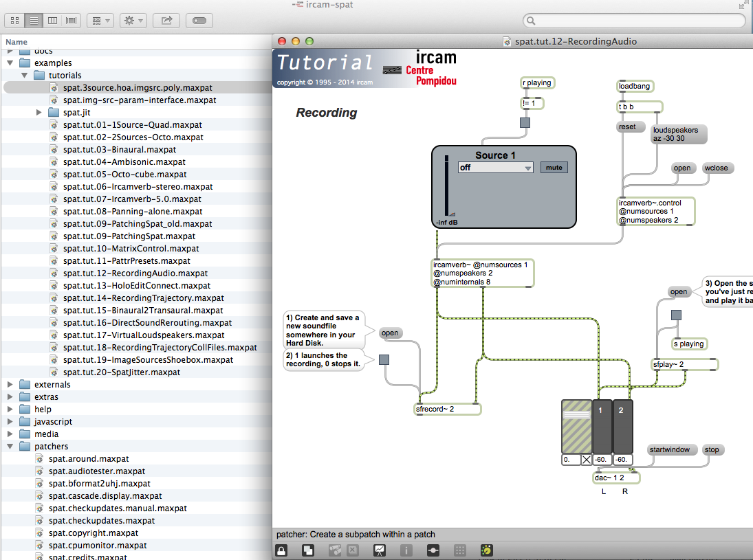The height and width of the screenshot is (560, 753).
Task: Click the clue window cylinders icon
Action: click(x=335, y=550)
